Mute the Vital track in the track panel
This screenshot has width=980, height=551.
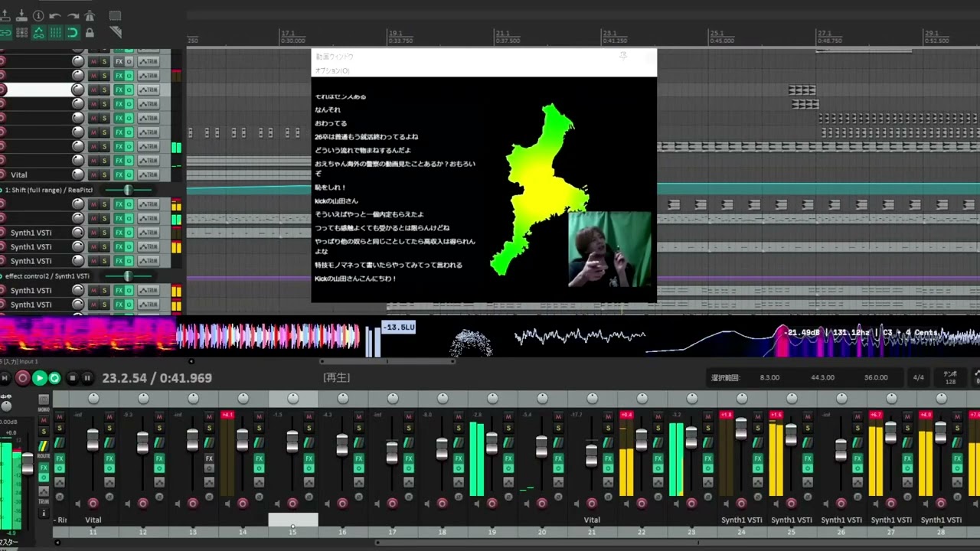click(x=93, y=175)
